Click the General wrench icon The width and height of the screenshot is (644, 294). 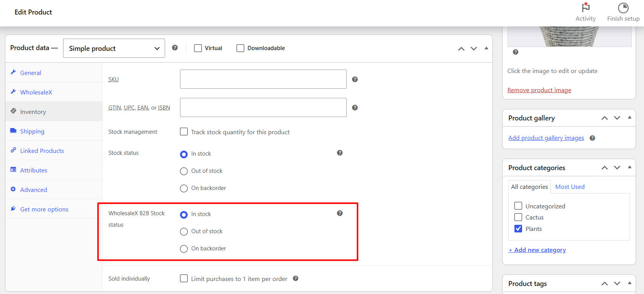pyautogui.click(x=13, y=72)
